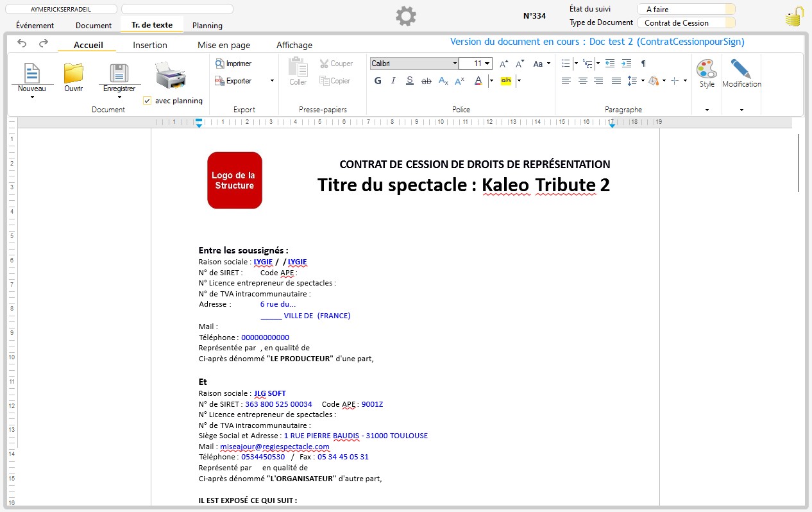Click the undo arrow icon

click(22, 44)
